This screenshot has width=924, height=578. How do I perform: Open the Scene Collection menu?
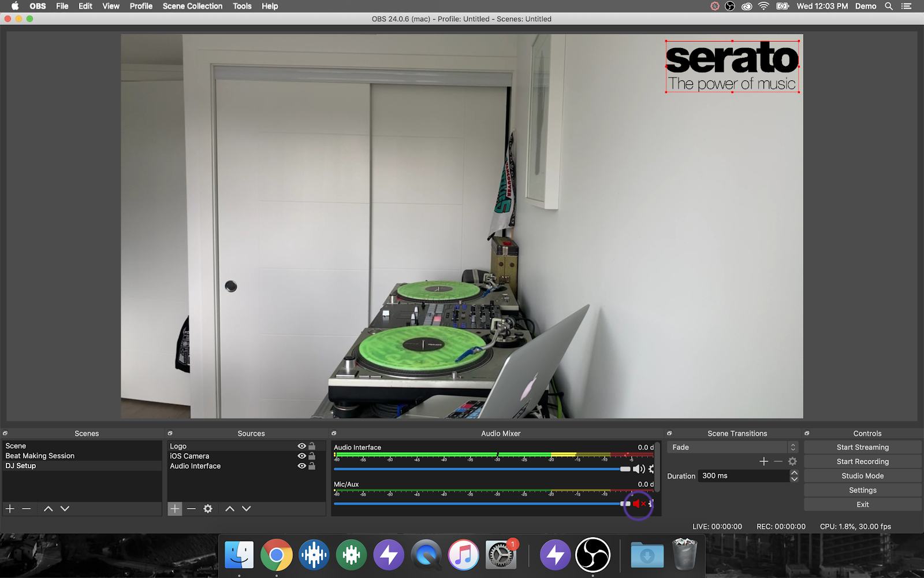pos(192,6)
